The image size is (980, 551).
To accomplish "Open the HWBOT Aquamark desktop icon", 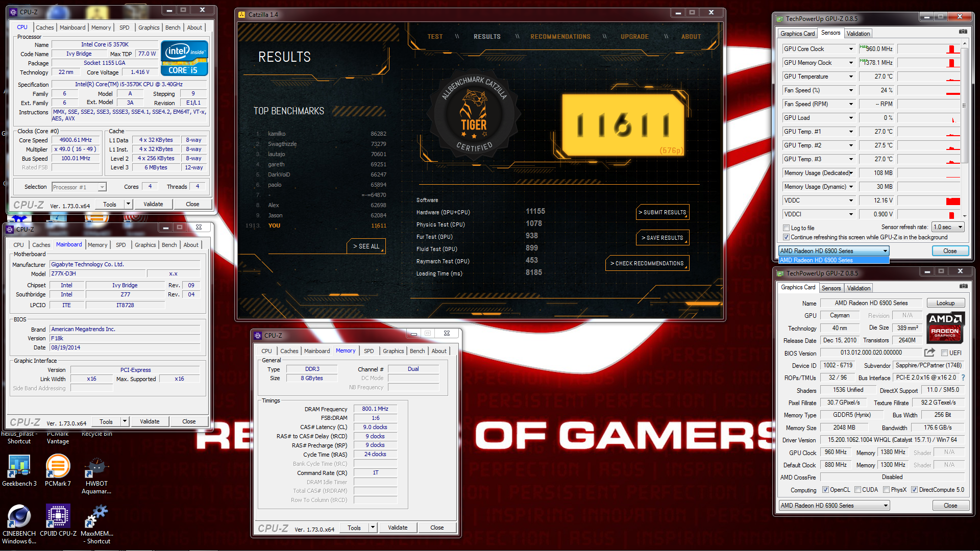I will click(96, 475).
